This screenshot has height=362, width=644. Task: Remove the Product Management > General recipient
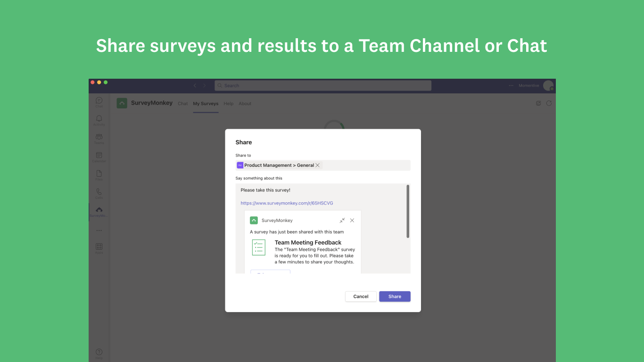[x=318, y=165]
